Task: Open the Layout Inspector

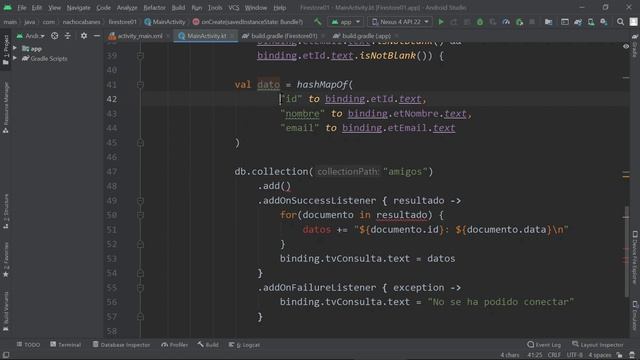Action: [x=598, y=345]
